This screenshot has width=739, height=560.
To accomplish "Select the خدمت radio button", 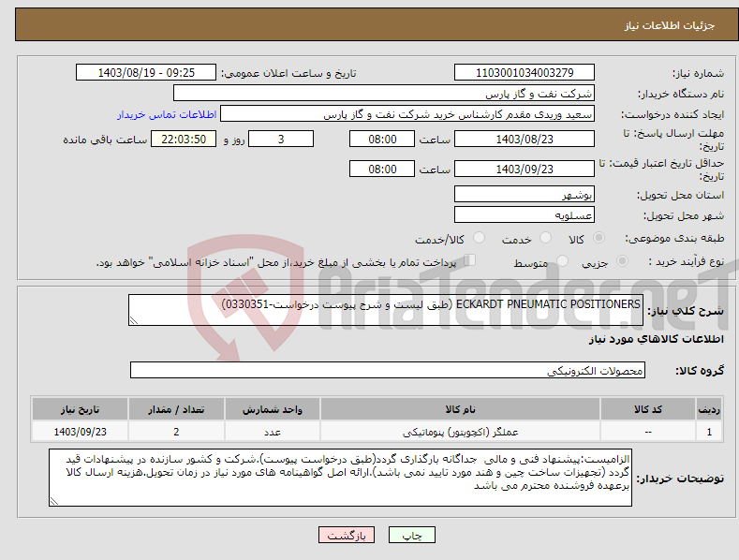I will coord(545,238).
